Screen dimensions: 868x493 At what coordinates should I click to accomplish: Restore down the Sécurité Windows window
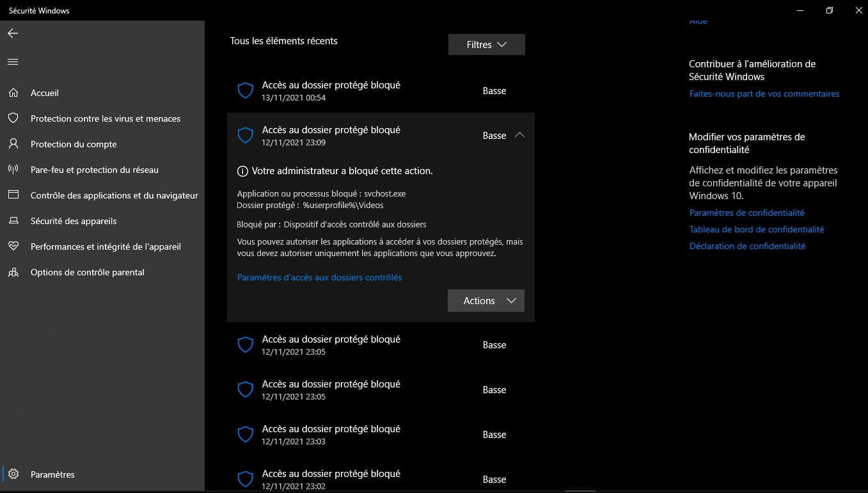[x=830, y=10]
